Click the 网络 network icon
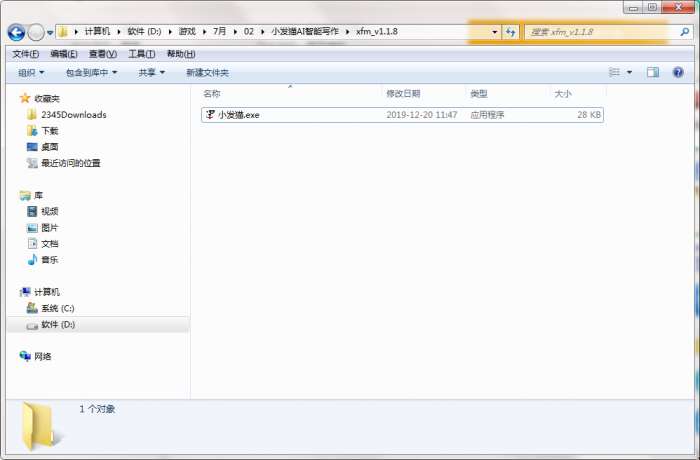Screen dimensions: 700x460 pos(25,356)
